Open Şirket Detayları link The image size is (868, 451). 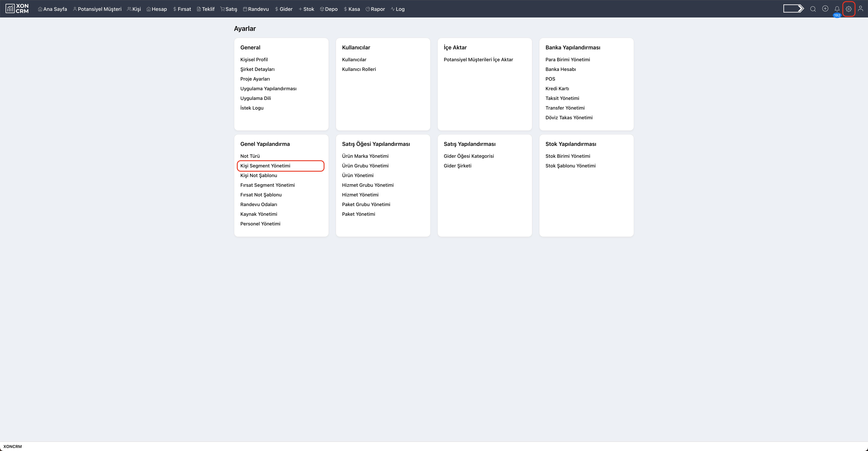258,69
